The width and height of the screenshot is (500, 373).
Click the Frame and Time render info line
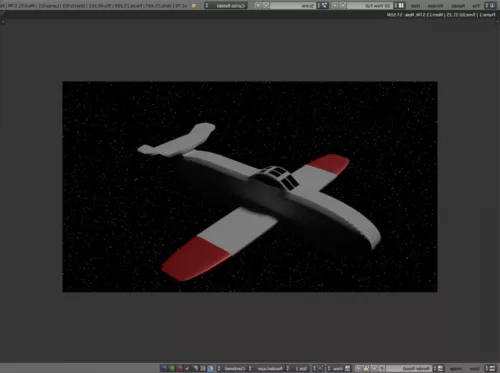coord(441,15)
